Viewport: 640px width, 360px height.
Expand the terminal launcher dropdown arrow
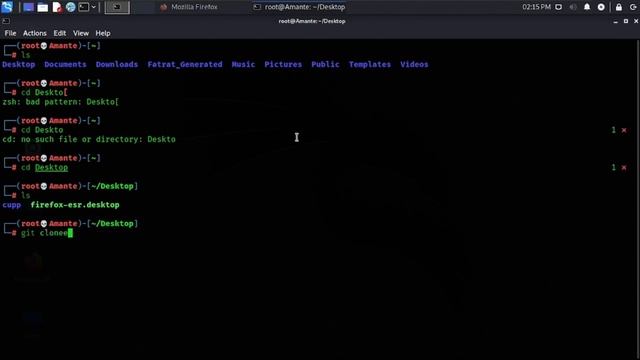click(x=93, y=7)
